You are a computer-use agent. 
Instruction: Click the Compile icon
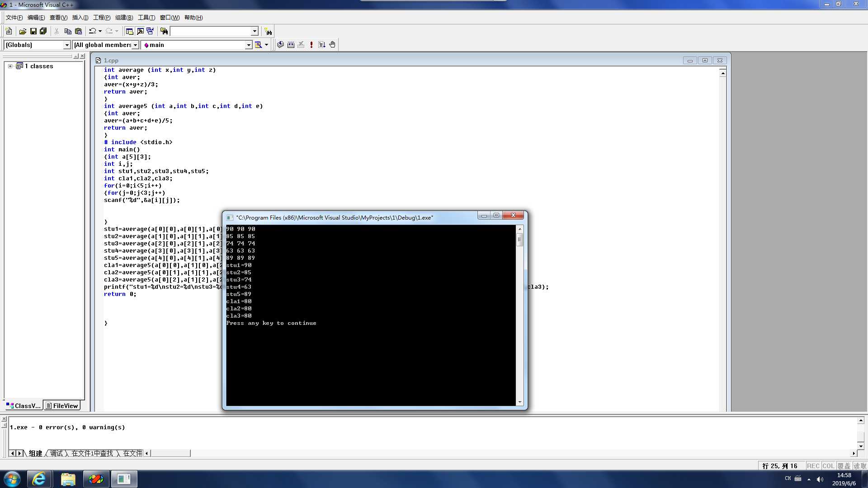coord(281,45)
